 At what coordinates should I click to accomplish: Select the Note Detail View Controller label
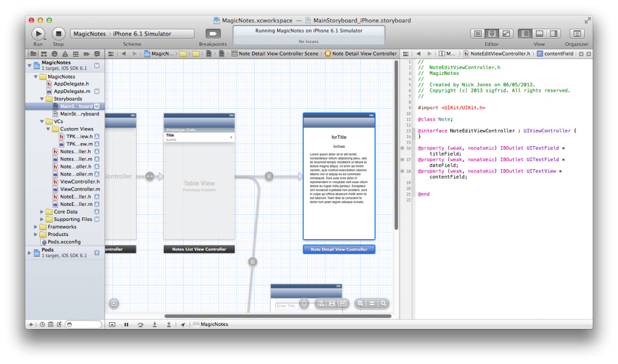pyautogui.click(x=339, y=249)
